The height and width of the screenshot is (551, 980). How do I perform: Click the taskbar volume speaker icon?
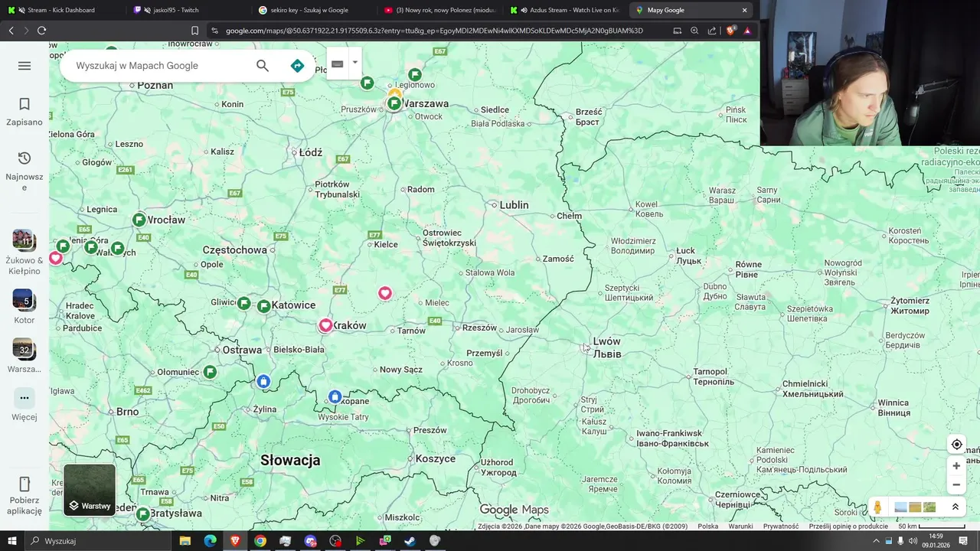point(913,541)
